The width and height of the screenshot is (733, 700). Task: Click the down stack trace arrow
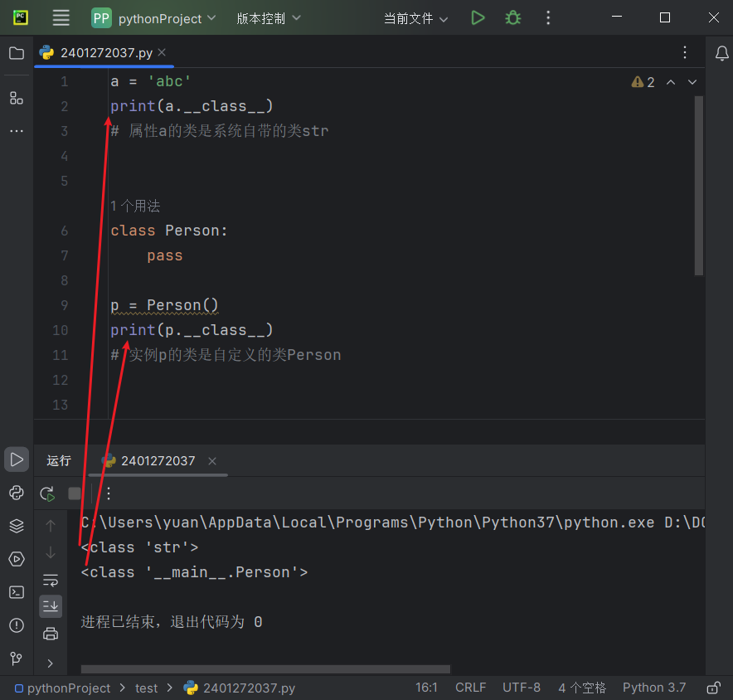[51, 552]
